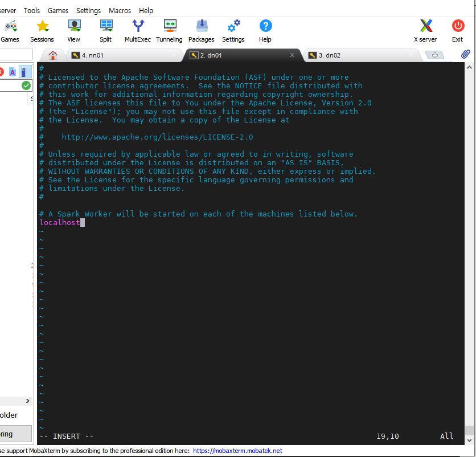Click the red sidebar icon at left edge
This screenshot has width=476, height=457.
click(x=2, y=72)
